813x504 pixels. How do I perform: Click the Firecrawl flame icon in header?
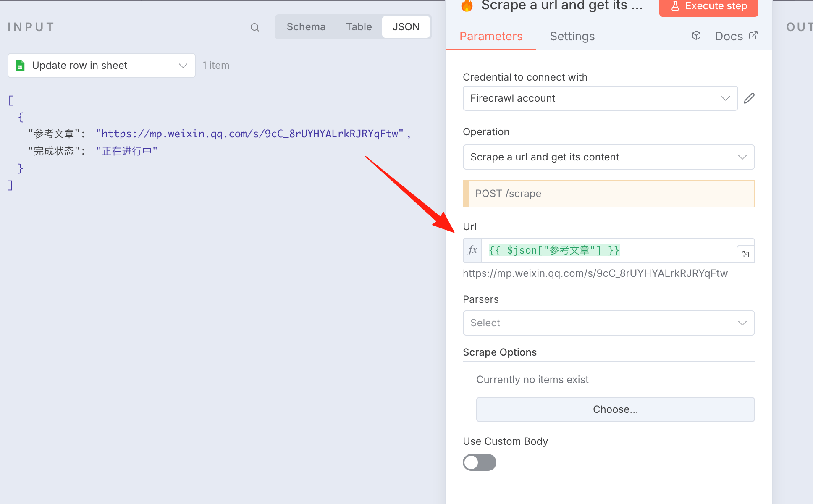coord(467,5)
